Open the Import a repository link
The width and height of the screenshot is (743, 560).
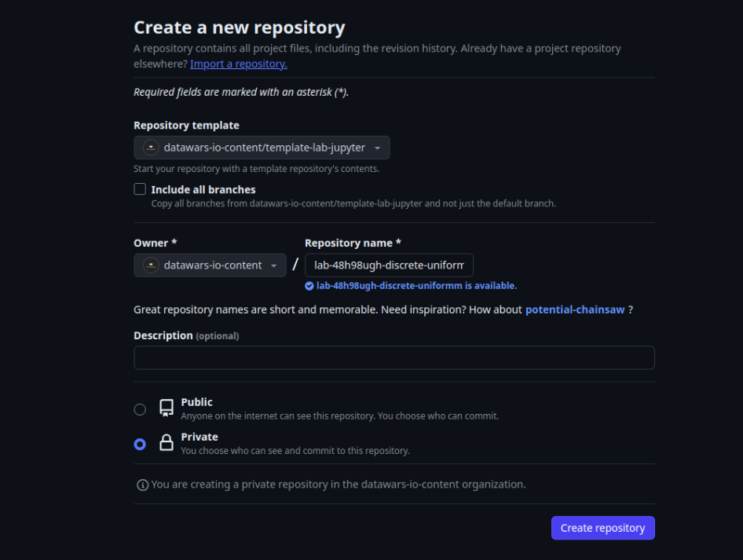(x=238, y=64)
